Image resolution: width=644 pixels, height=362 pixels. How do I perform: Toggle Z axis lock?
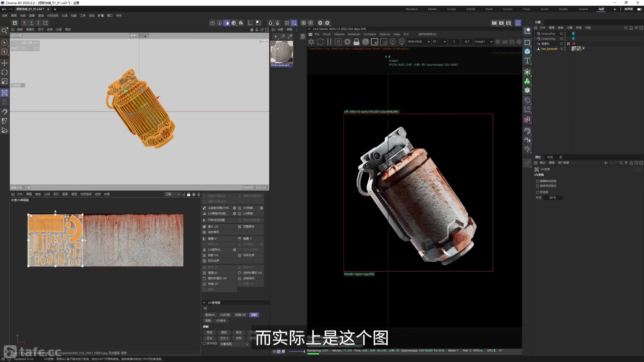(38, 23)
